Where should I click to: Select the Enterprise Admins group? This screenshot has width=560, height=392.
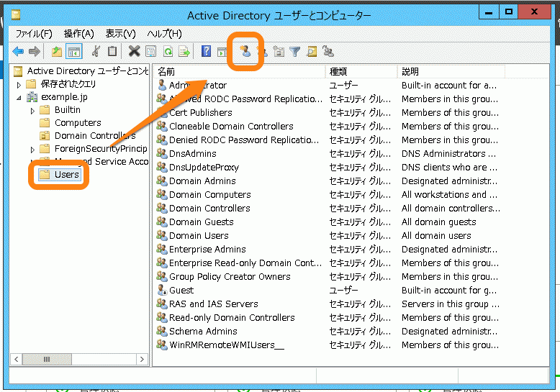coord(207,249)
